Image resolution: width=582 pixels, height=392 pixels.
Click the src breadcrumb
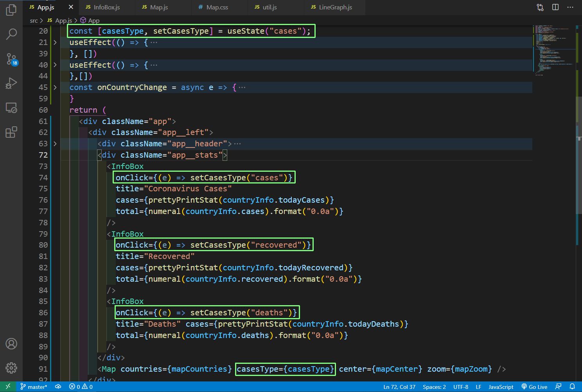pyautogui.click(x=34, y=20)
